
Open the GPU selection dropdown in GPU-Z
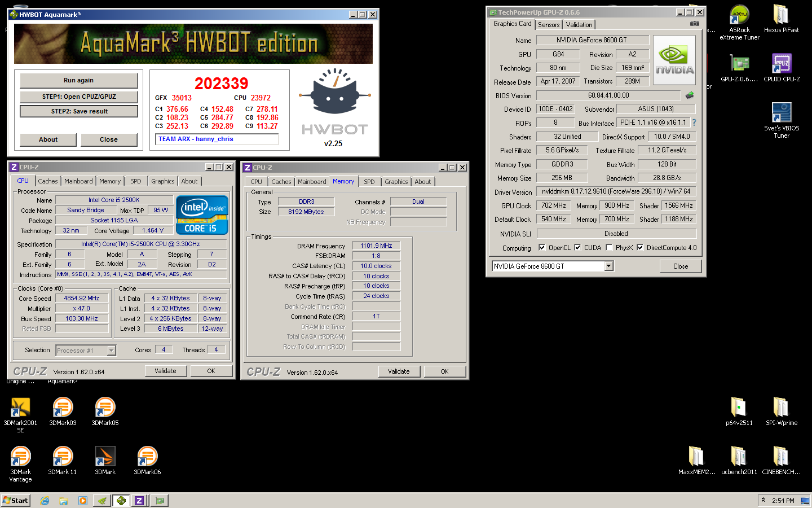tap(609, 266)
